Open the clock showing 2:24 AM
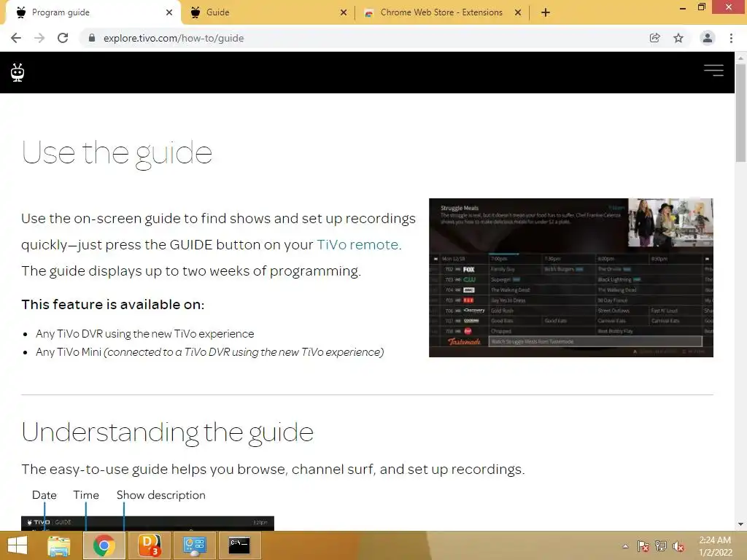Image resolution: width=747 pixels, height=560 pixels. point(715,546)
